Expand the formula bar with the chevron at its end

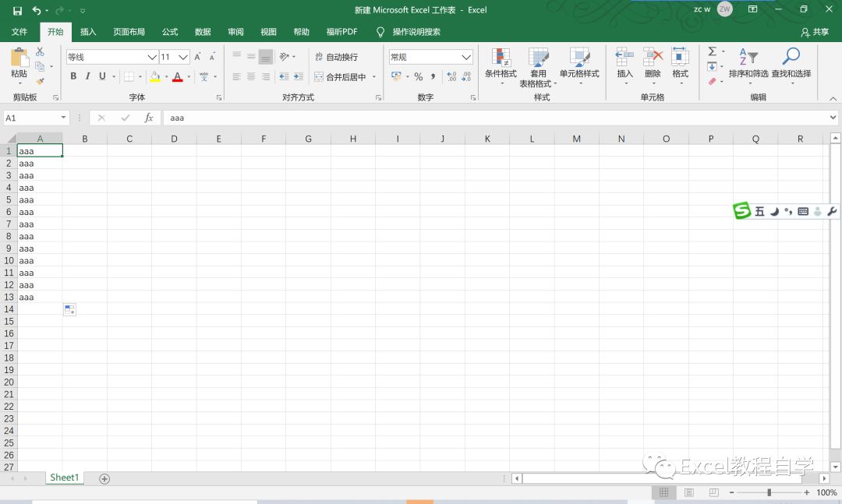[833, 118]
